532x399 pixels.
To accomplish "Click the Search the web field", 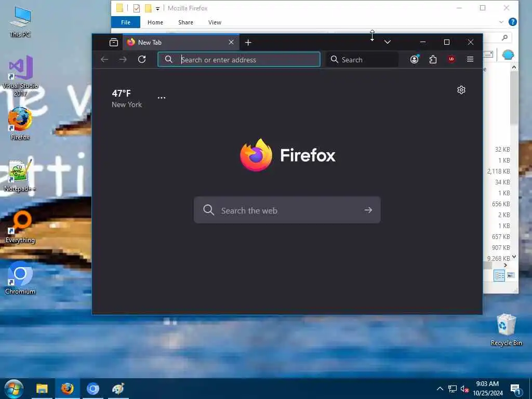I will (x=287, y=210).
